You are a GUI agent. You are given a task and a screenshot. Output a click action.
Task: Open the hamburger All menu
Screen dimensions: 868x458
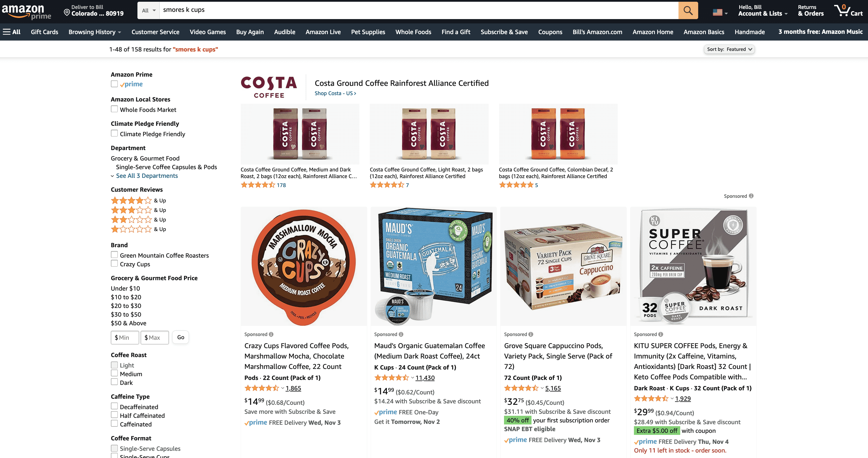click(12, 32)
